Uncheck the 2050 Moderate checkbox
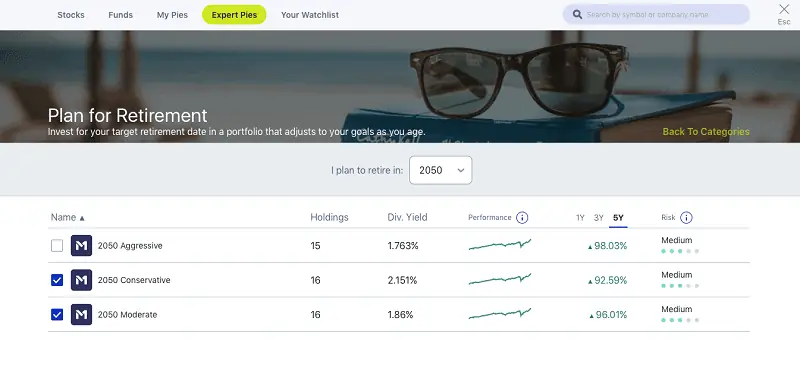The width and height of the screenshot is (800, 374). [x=57, y=315]
